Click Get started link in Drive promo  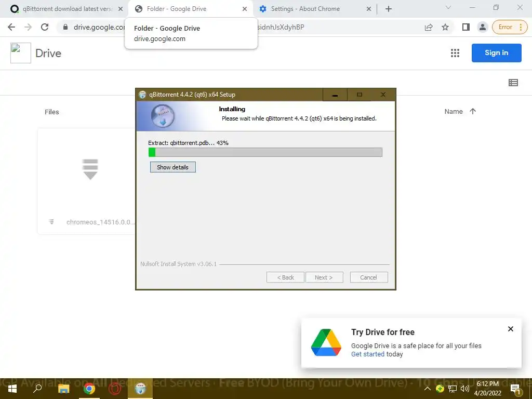367,354
